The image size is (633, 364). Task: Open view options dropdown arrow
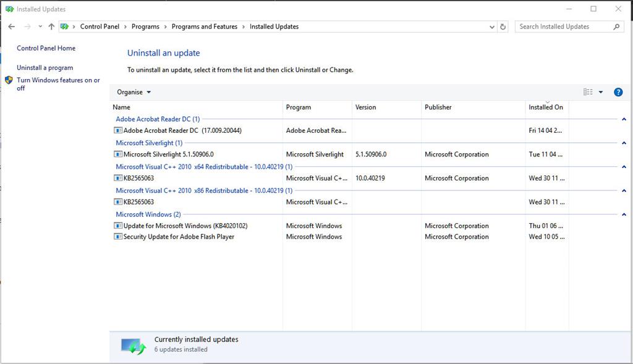[x=601, y=92]
